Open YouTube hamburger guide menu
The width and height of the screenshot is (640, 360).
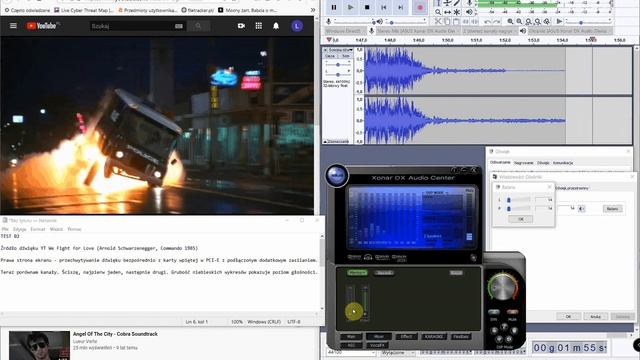coord(13,26)
